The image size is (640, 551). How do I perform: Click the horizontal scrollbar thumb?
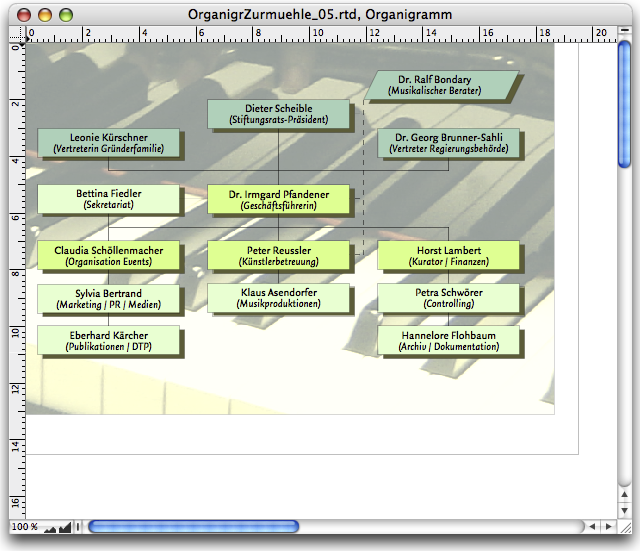(193, 526)
